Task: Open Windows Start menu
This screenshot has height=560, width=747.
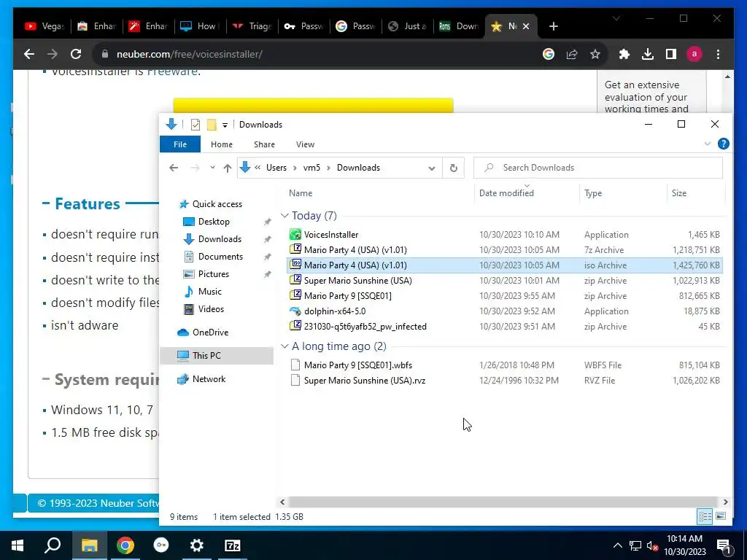Action: coord(18,545)
